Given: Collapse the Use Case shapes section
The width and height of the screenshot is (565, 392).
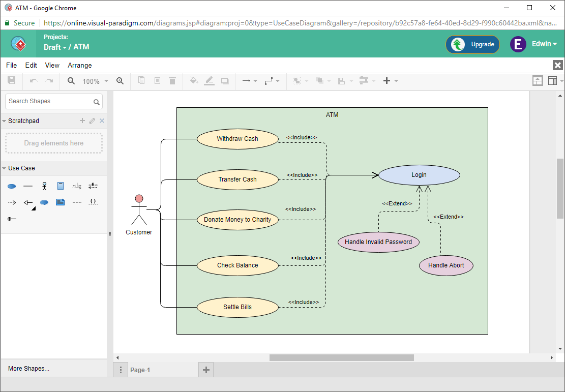Looking at the screenshot, I should click(5, 168).
